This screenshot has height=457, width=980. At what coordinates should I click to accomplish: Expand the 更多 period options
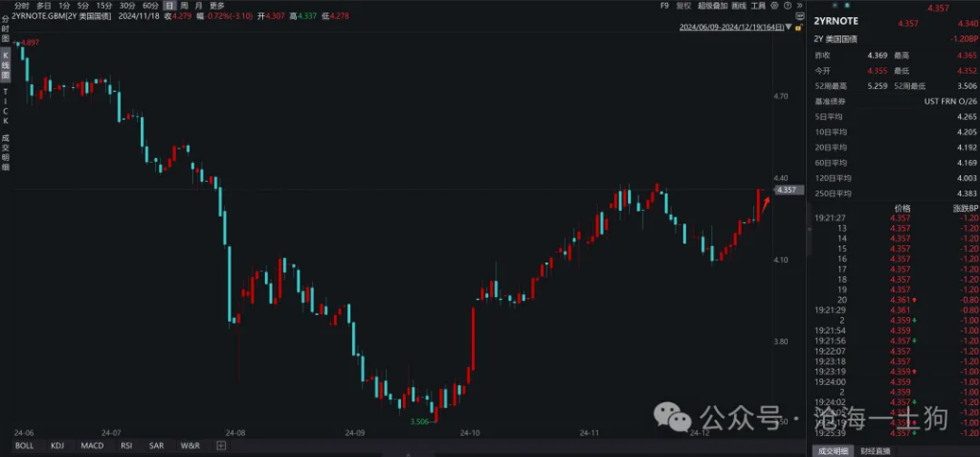pyautogui.click(x=217, y=6)
